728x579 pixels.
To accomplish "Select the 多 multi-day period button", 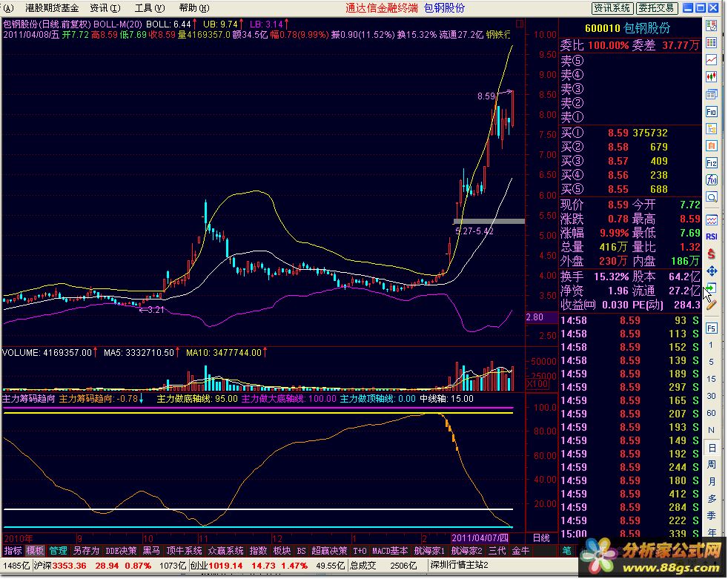I will click(711, 499).
